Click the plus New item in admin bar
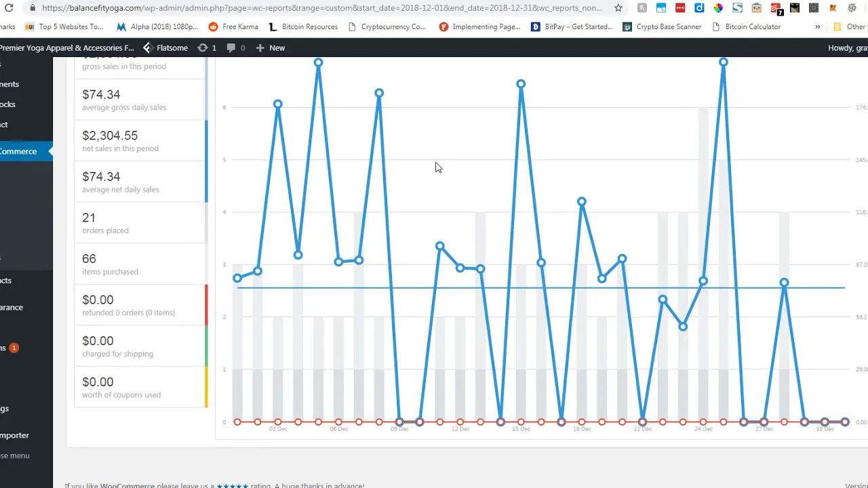868x488 pixels. (x=270, y=48)
